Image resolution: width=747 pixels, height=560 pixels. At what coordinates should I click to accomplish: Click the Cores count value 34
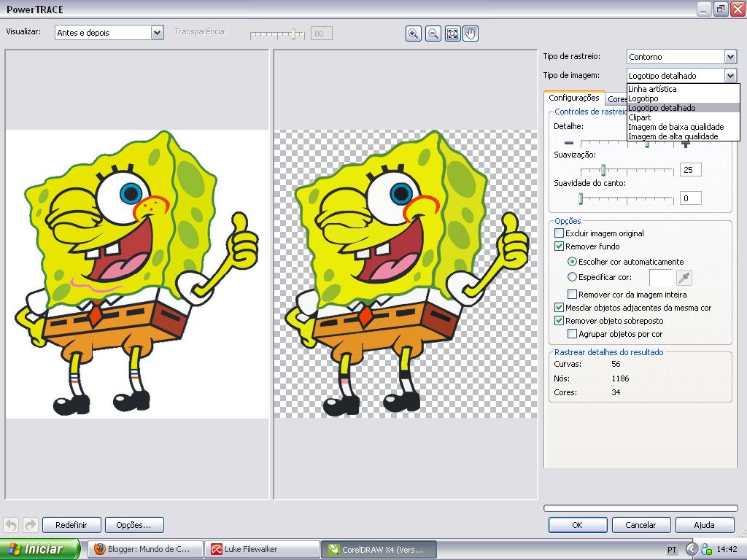coord(616,392)
